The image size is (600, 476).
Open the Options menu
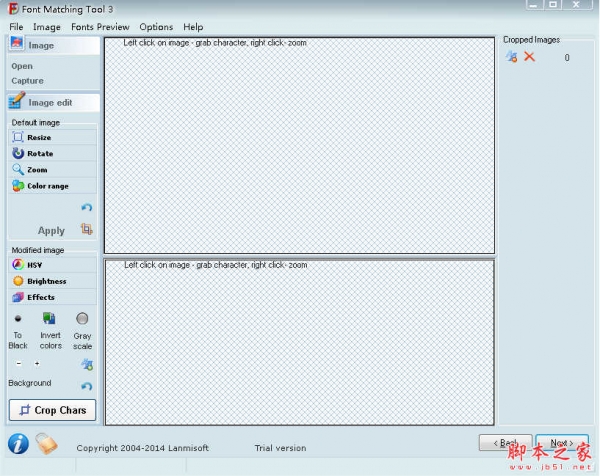(x=156, y=27)
